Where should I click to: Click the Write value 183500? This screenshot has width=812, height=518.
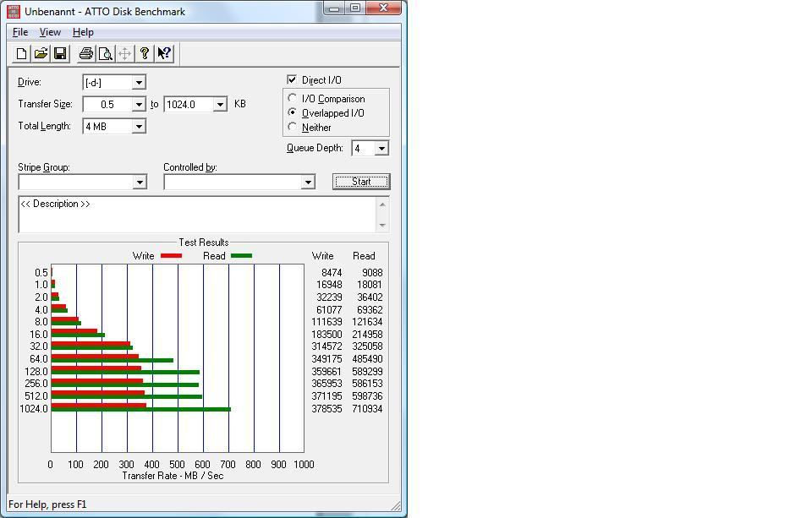click(326, 335)
